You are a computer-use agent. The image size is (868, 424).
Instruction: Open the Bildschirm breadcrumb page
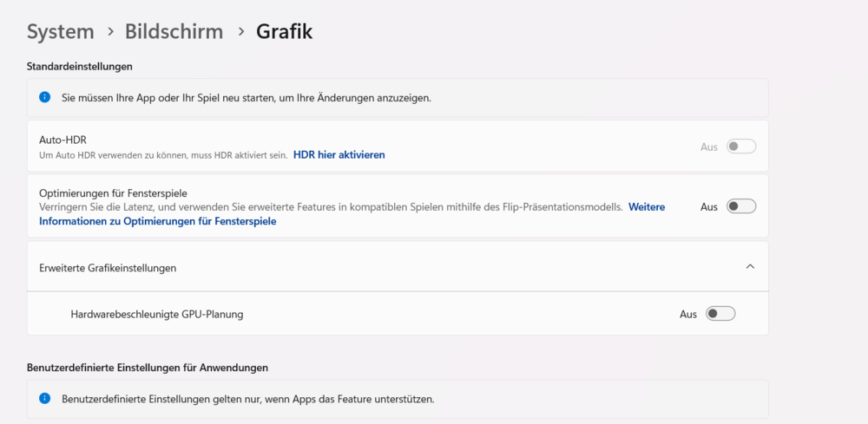[174, 32]
